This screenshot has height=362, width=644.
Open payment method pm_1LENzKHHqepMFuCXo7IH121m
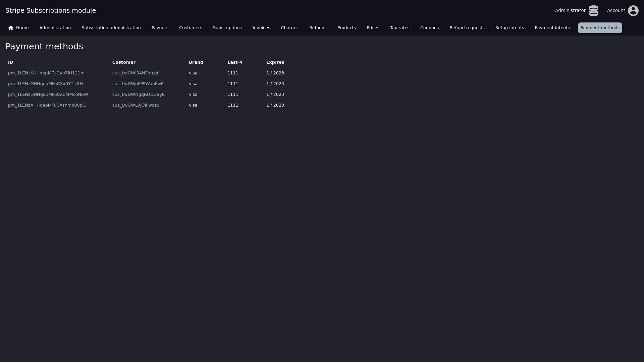[46, 73]
